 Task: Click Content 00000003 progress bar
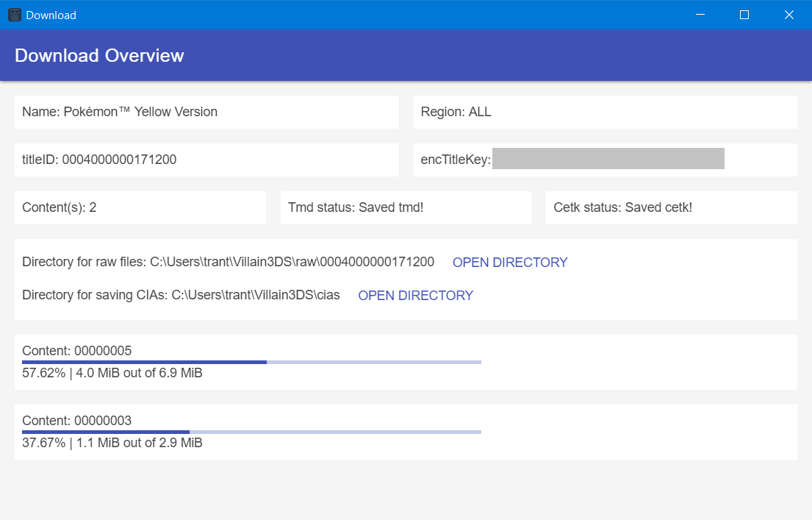pyautogui.click(x=251, y=432)
